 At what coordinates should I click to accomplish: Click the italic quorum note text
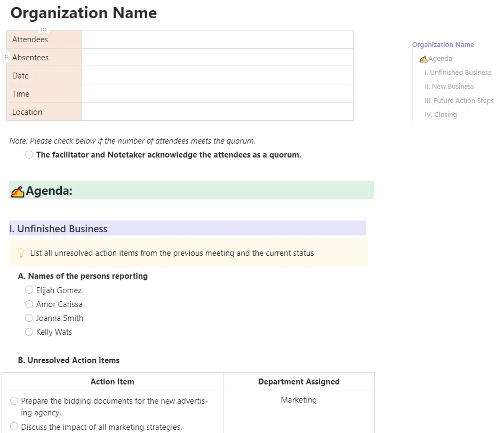[132, 141]
